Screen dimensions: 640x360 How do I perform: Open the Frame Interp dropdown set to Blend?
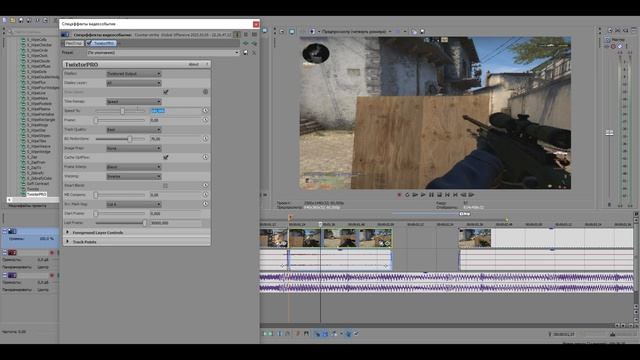(x=134, y=167)
